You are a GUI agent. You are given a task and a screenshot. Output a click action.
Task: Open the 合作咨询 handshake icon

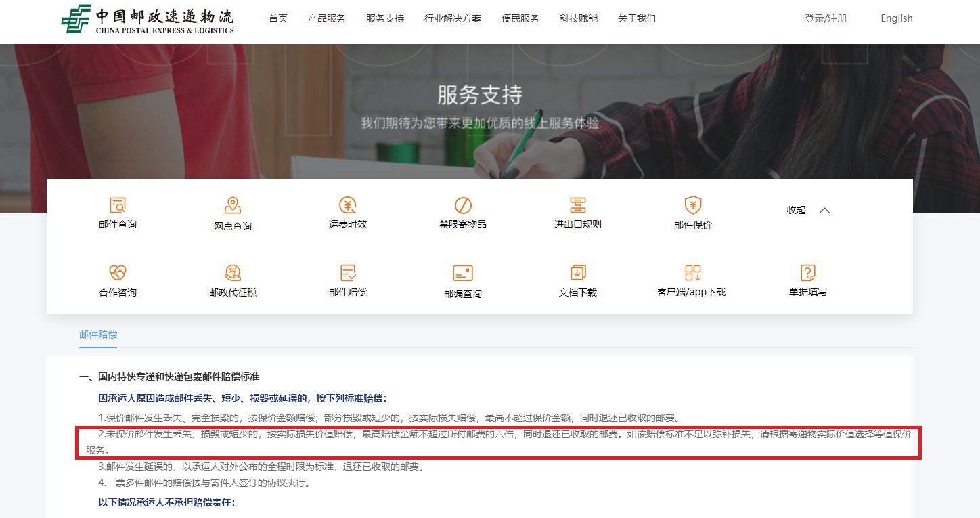tap(118, 273)
